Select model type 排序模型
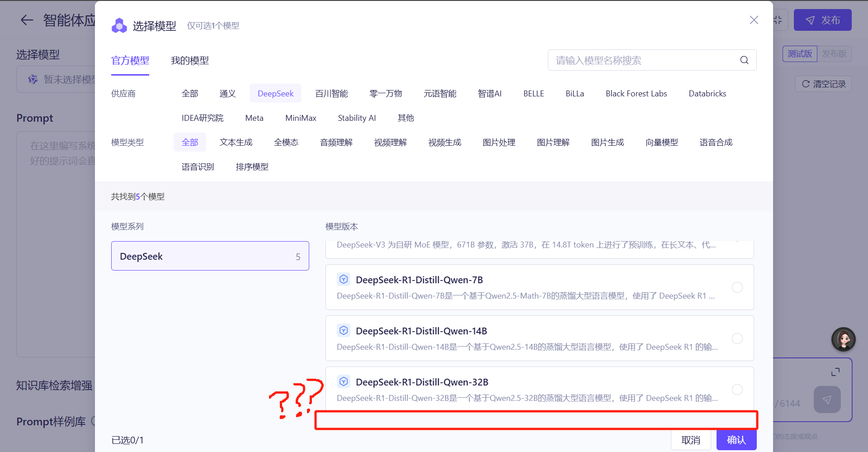Screen dimensions: 868x452 (252, 167)
